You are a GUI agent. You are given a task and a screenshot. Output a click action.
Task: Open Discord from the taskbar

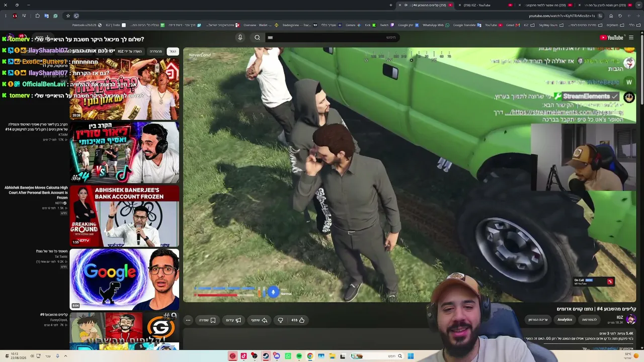[277, 356]
